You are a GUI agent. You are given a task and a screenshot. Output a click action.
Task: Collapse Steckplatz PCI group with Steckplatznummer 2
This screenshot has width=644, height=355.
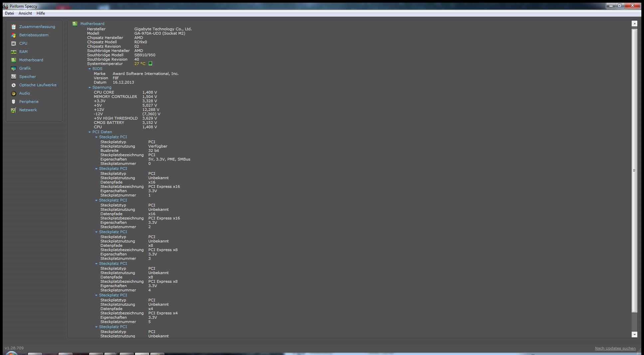(x=96, y=200)
